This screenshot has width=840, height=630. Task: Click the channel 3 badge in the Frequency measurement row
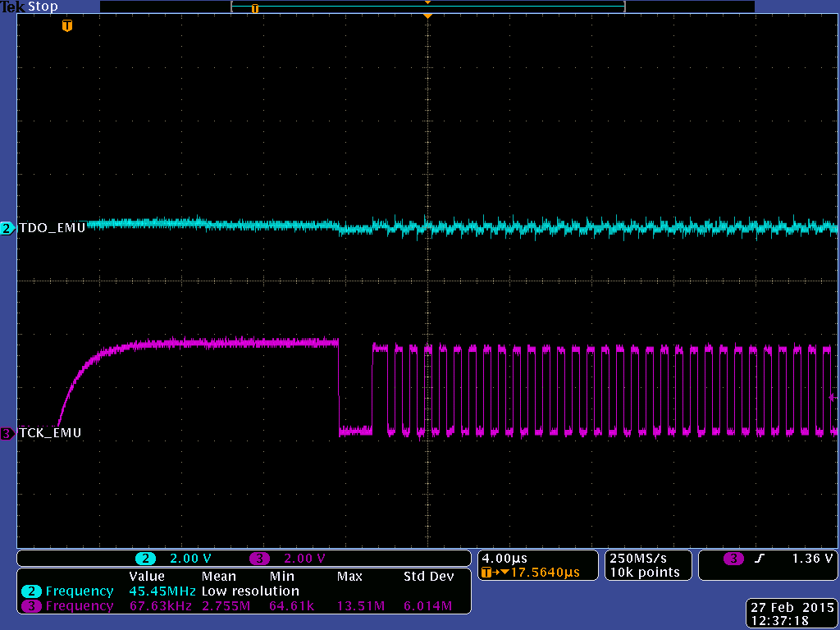click(32, 606)
